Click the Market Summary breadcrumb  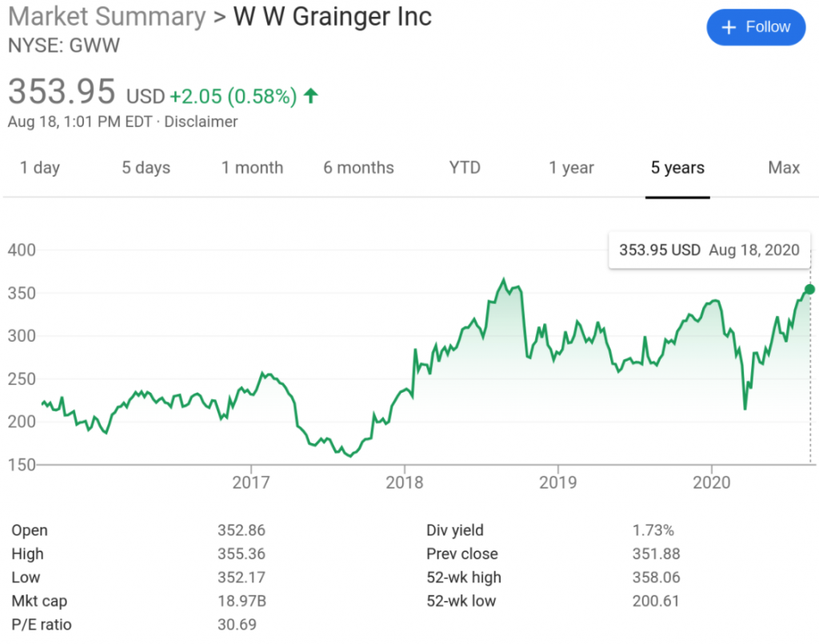click(106, 17)
